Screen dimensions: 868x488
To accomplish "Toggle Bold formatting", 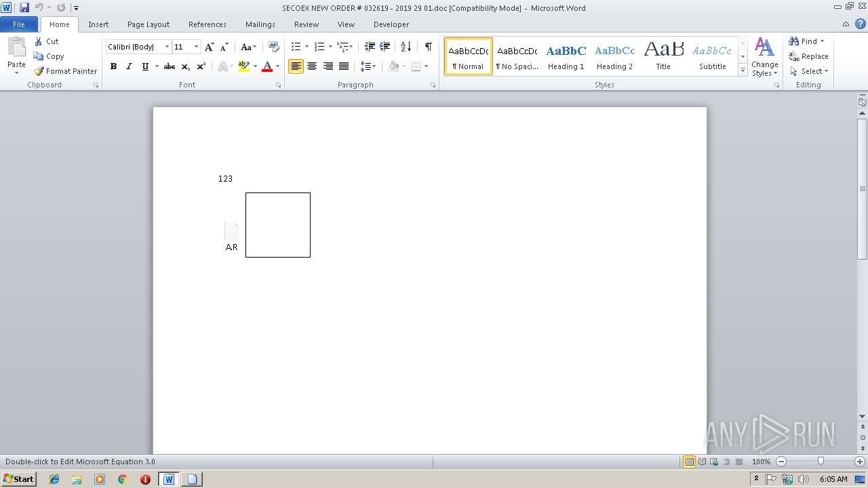I will pyautogui.click(x=113, y=66).
